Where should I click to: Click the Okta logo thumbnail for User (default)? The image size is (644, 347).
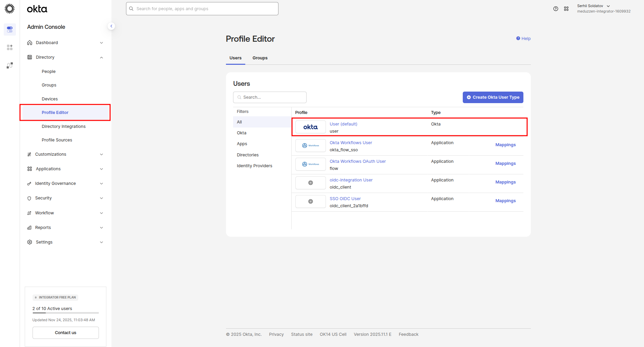point(311,127)
